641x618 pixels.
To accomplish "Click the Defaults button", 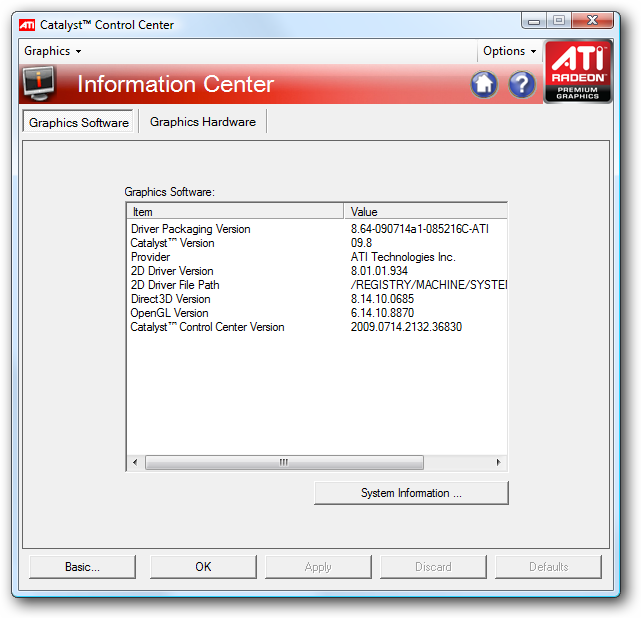I will coord(548,566).
